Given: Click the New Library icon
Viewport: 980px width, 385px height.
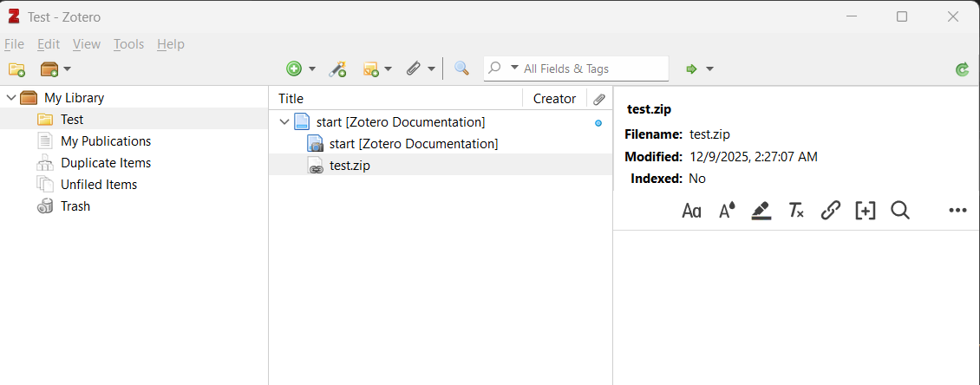Looking at the screenshot, I should 49,69.
